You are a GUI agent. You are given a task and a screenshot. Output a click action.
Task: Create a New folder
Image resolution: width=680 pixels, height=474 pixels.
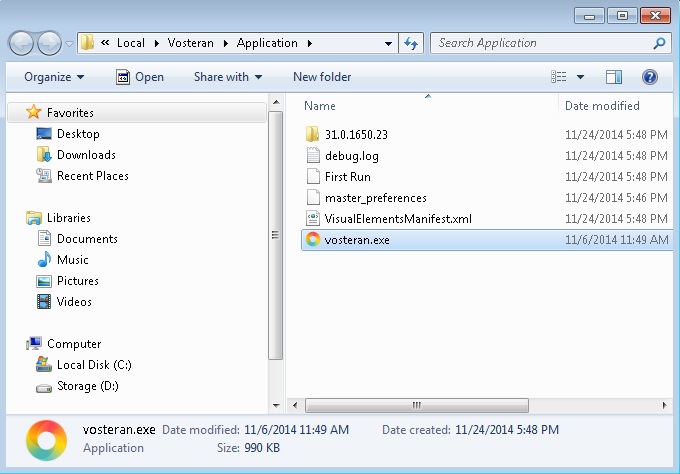click(322, 77)
